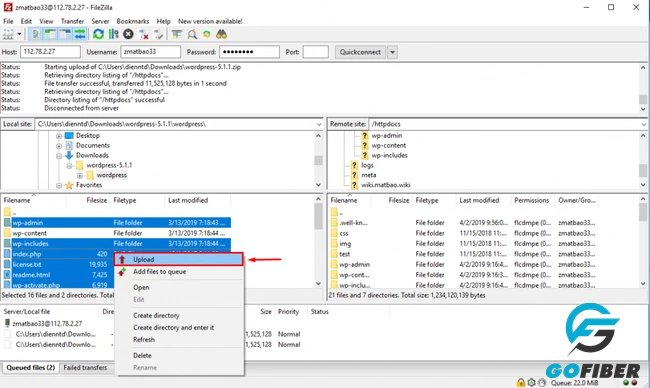Screen dimensions: 650x388
Task: Click the lock encryption status icon
Action: tap(521, 382)
